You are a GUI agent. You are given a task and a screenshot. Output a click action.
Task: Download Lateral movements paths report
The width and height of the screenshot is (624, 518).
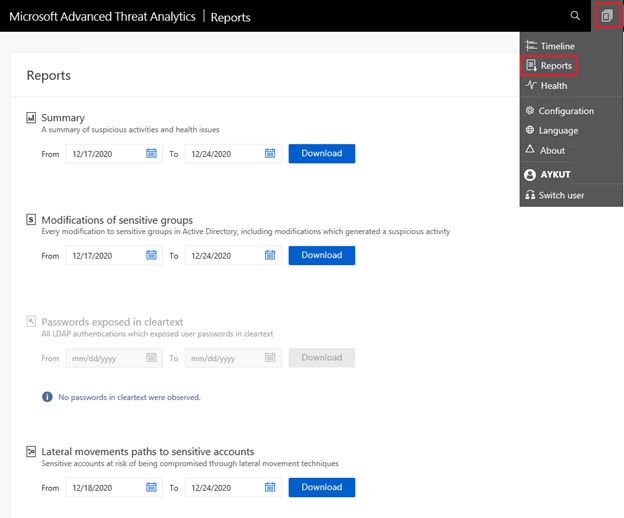point(321,488)
